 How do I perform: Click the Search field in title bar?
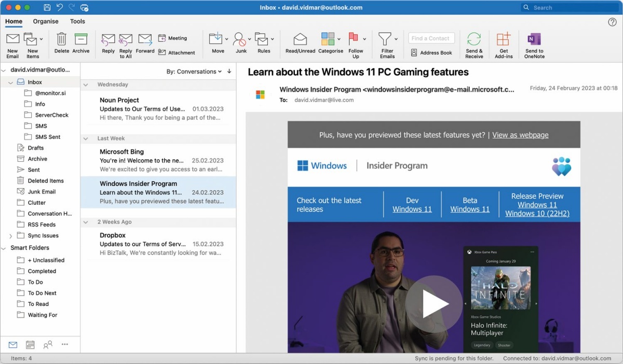569,8
